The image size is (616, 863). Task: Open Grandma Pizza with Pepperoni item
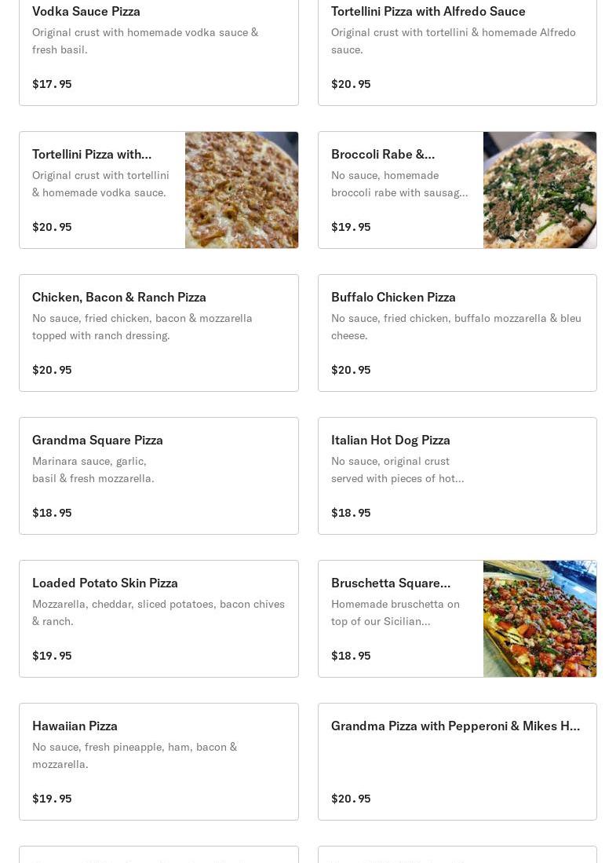(x=455, y=726)
